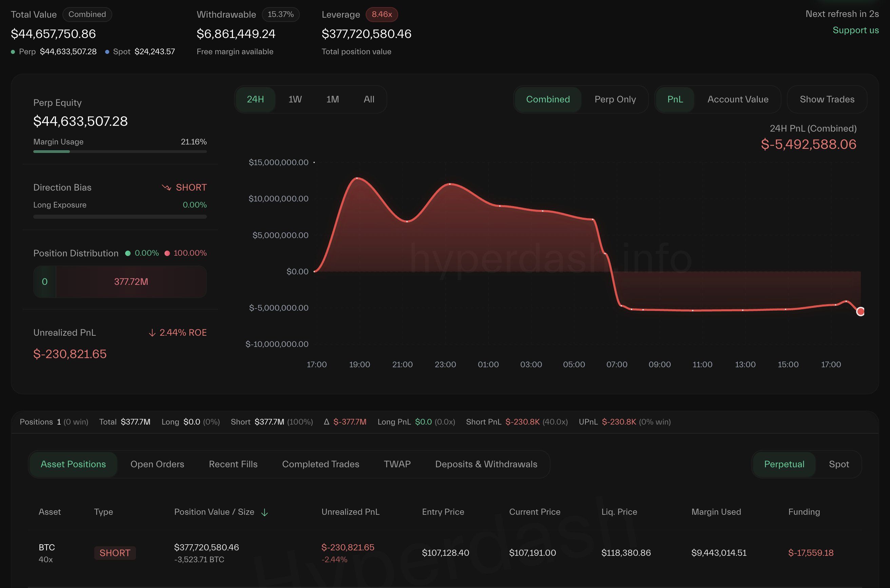Screen dimensions: 890x588
Task: Click the SHORT trend-down icon by Direction Bias
Action: point(166,187)
